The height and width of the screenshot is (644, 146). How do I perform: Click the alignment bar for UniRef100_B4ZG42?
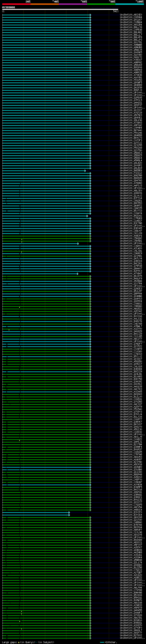coord(45,216)
